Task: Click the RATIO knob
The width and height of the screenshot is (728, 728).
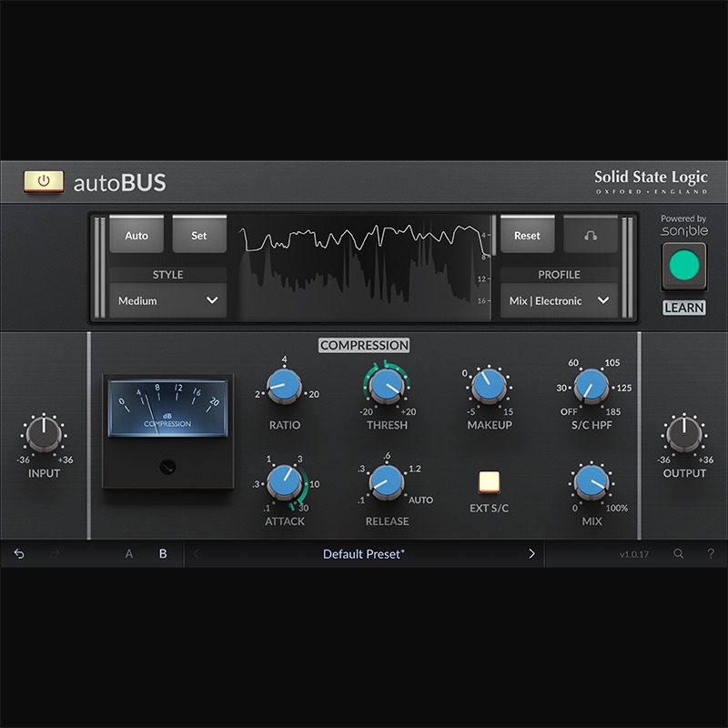Action: [284, 386]
